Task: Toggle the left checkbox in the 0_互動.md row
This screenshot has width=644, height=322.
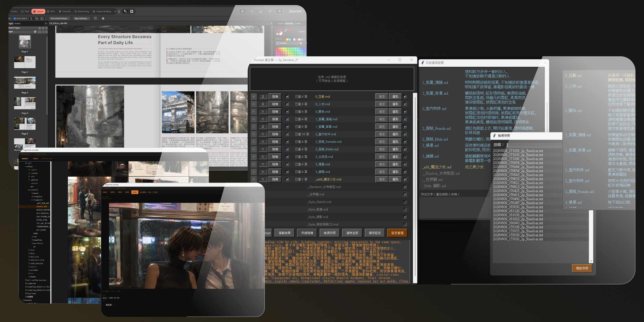Action: [x=287, y=97]
